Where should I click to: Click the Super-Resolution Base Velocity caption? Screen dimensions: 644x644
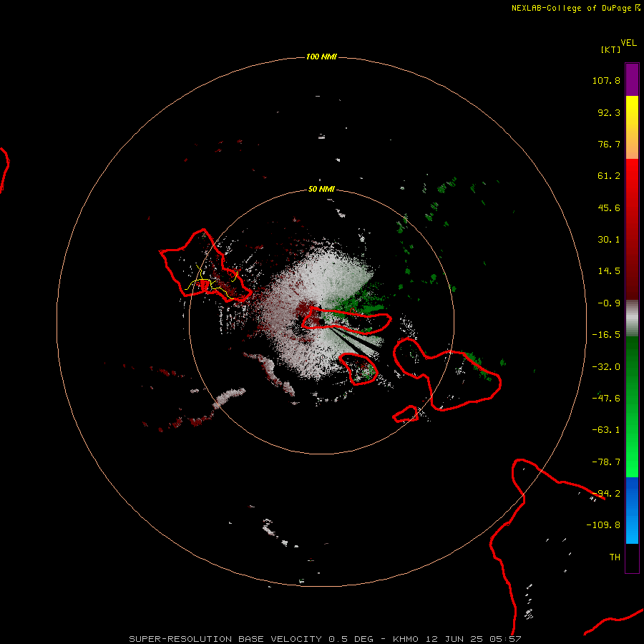click(x=326, y=639)
